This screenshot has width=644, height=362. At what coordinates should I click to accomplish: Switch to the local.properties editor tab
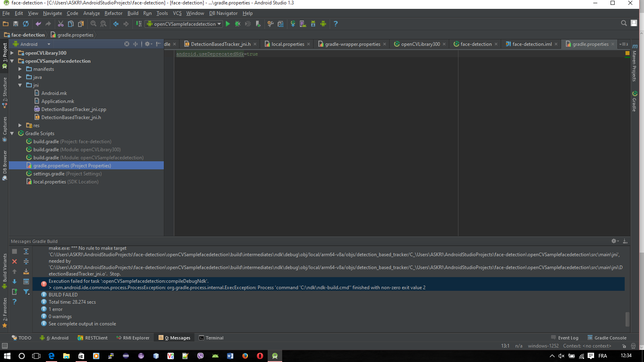287,44
